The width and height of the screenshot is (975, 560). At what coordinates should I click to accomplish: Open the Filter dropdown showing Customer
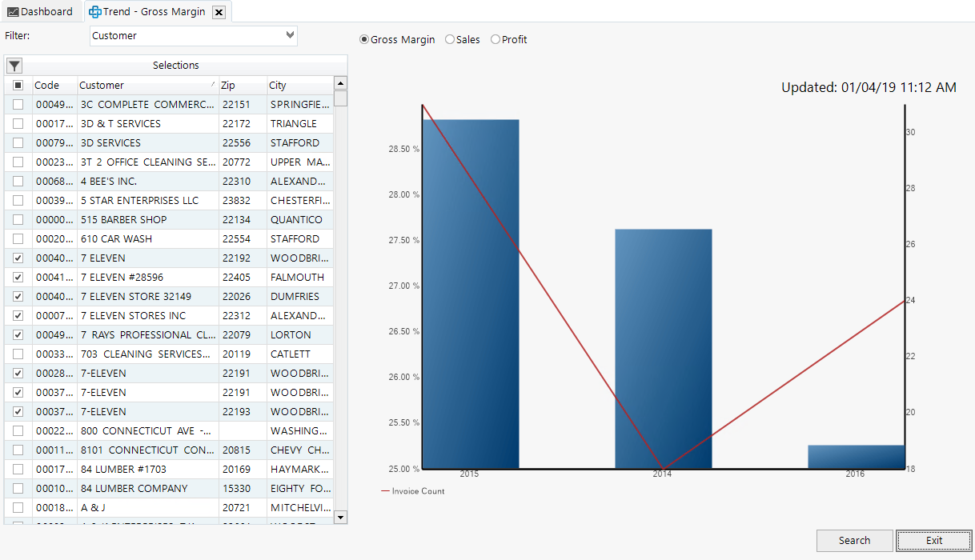click(x=290, y=35)
